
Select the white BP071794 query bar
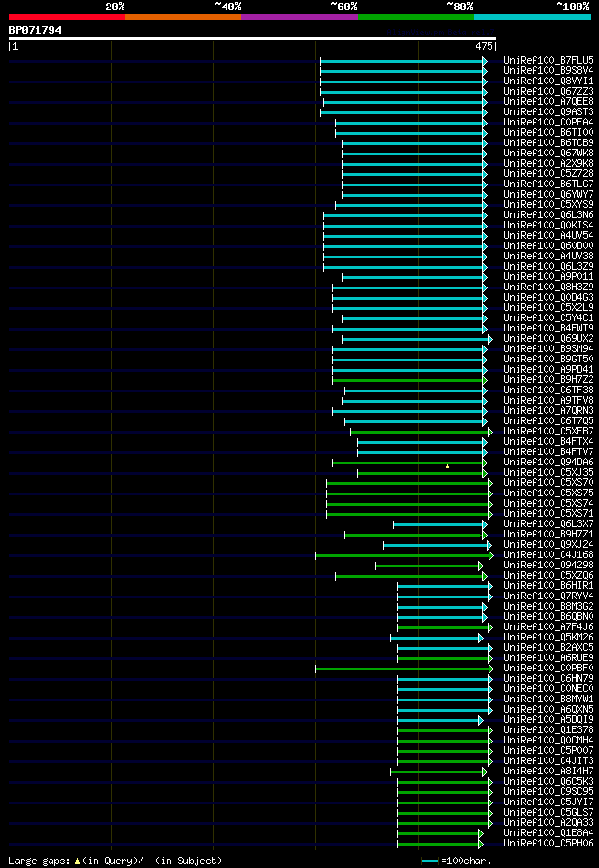252,38
